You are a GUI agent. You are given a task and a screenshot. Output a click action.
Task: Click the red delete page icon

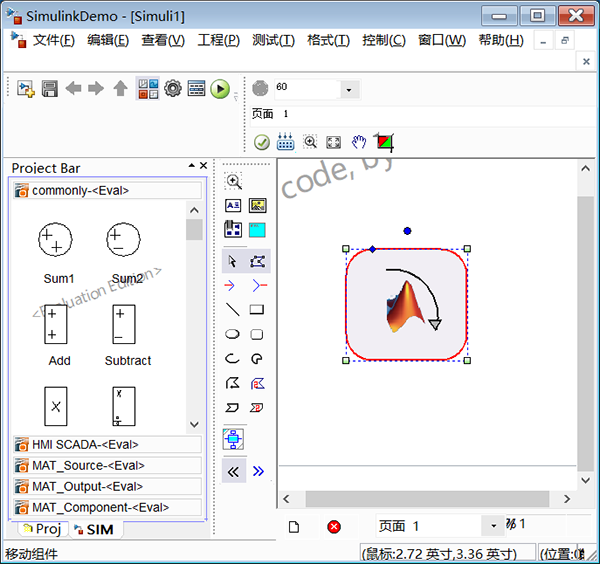pyautogui.click(x=334, y=527)
